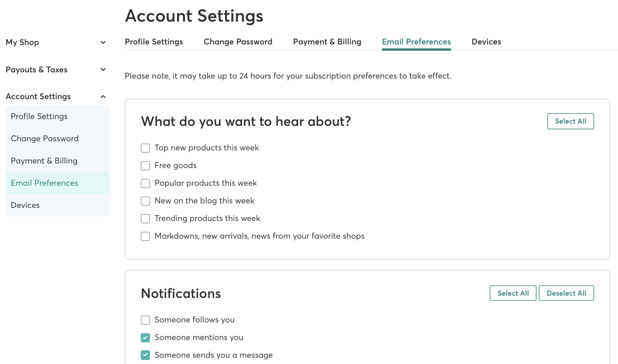The height and width of the screenshot is (364, 618).
Task: Open Payment & Billing in the sidebar
Action: pos(58,161)
